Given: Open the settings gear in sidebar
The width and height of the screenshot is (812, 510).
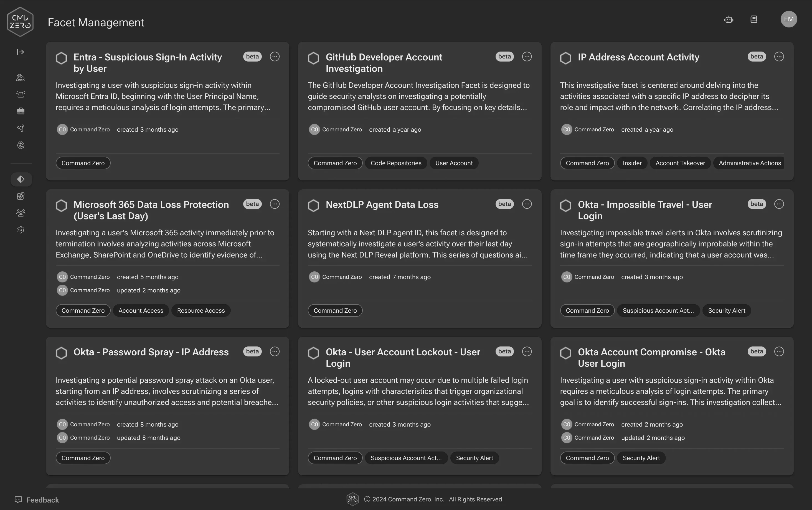Looking at the screenshot, I should click(x=21, y=230).
